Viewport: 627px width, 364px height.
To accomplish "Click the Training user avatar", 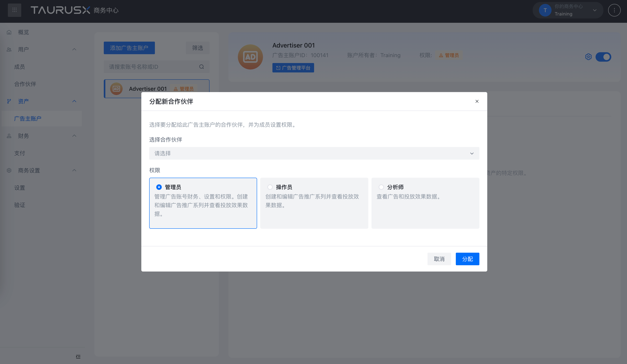I will pos(545,10).
